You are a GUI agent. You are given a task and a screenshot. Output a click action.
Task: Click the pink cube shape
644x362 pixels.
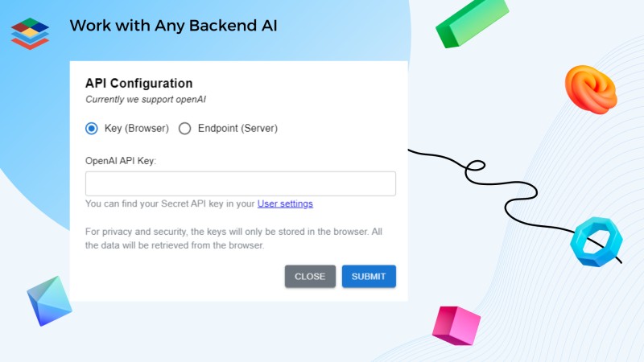click(456, 326)
